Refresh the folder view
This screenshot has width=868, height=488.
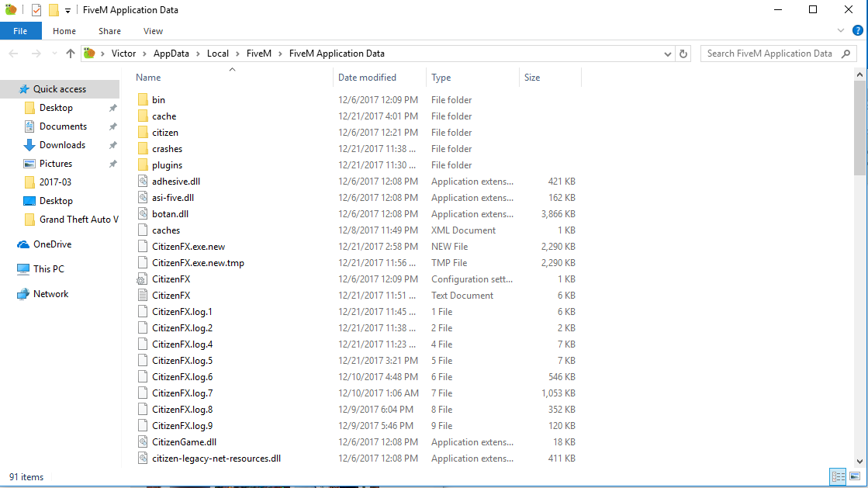683,54
